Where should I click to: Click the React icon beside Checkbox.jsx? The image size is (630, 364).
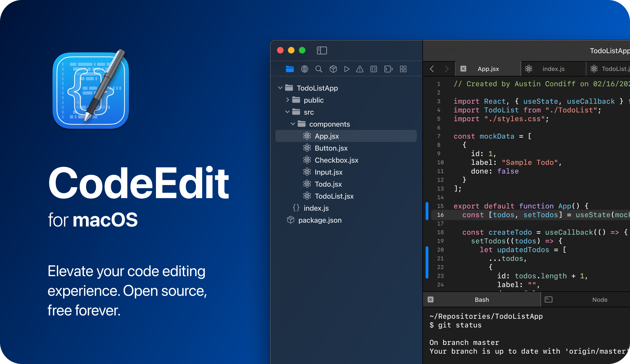click(x=307, y=160)
